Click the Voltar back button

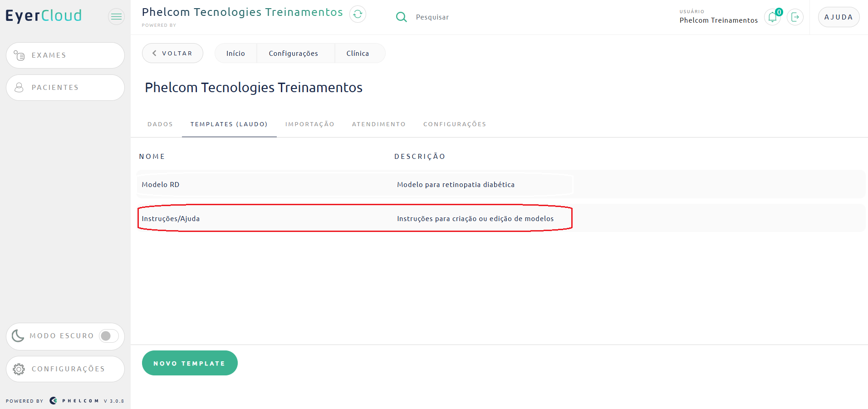coord(172,53)
